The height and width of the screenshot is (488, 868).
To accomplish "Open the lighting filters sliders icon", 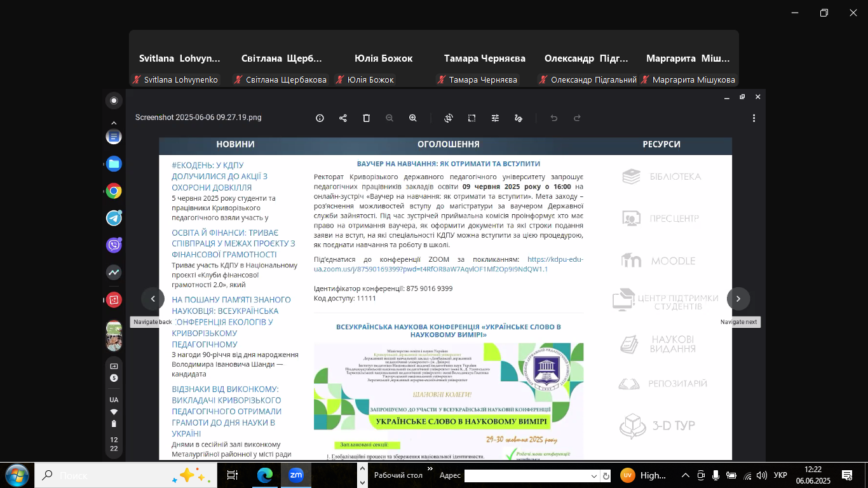I will 495,118.
